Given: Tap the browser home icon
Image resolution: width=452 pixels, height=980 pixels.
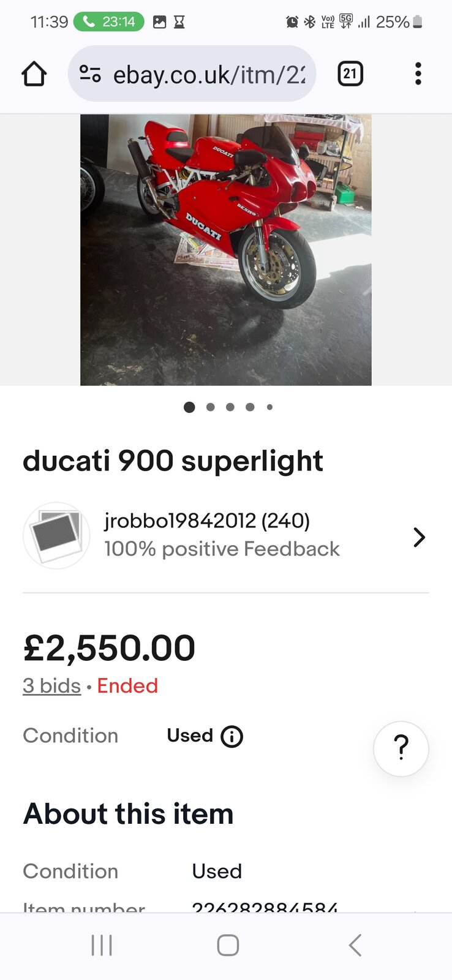Looking at the screenshot, I should [x=34, y=74].
